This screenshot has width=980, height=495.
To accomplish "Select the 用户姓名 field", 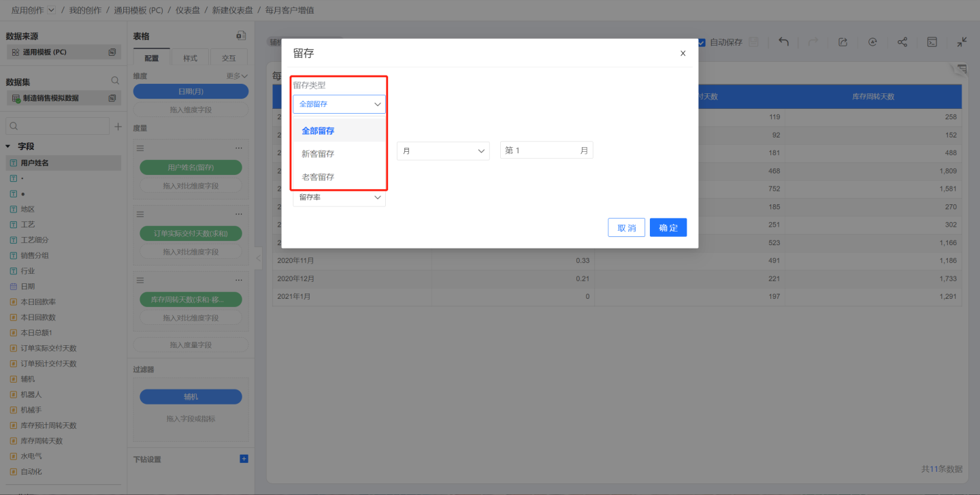I will (x=63, y=163).
